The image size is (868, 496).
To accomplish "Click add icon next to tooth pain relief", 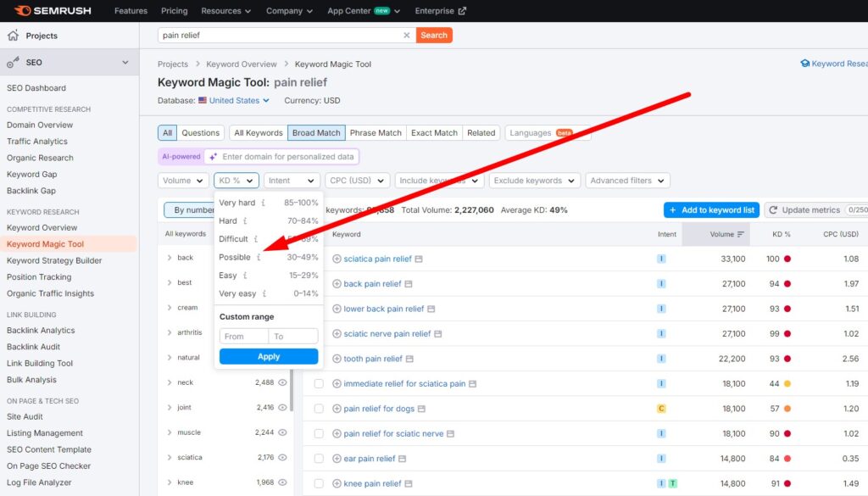I will point(337,359).
